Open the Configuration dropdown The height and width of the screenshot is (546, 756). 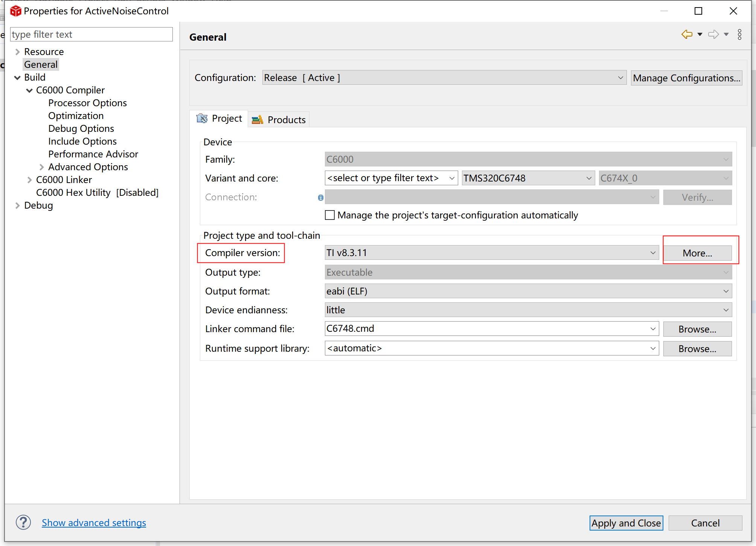(620, 78)
